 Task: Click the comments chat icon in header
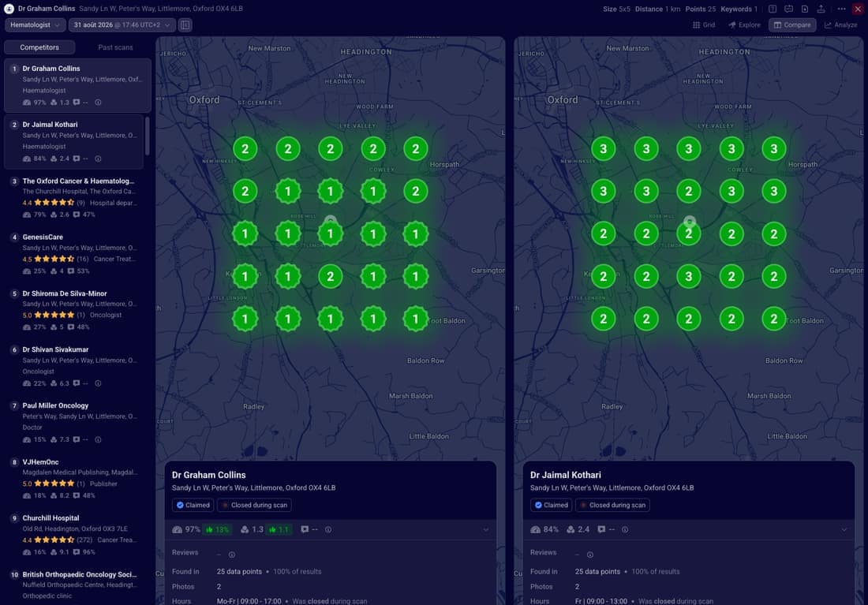[x=789, y=9]
